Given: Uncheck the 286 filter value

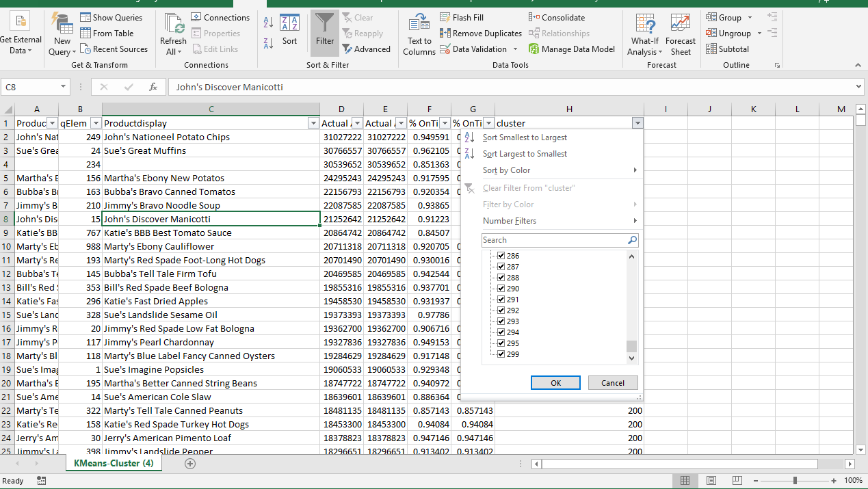Looking at the screenshot, I should (x=501, y=256).
